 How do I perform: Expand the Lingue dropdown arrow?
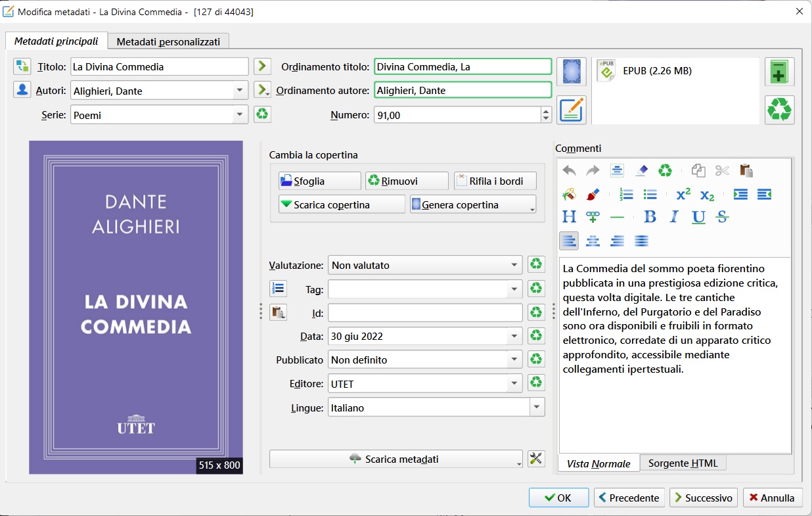click(x=537, y=408)
